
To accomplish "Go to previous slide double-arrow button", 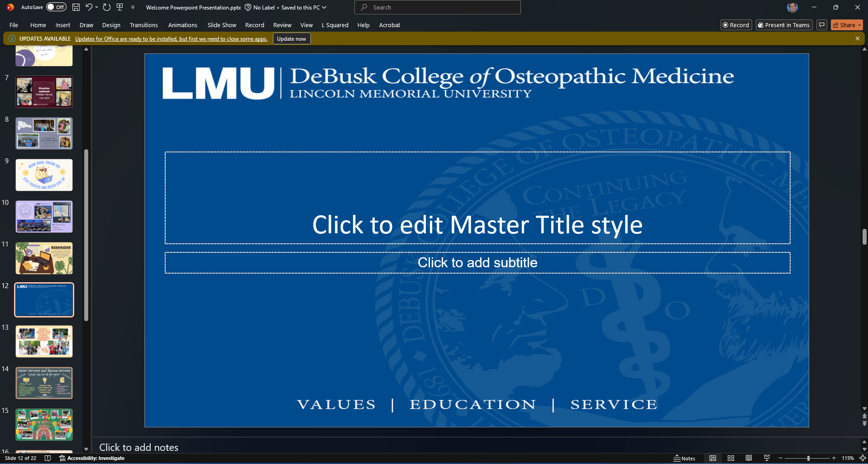I will click(864, 416).
